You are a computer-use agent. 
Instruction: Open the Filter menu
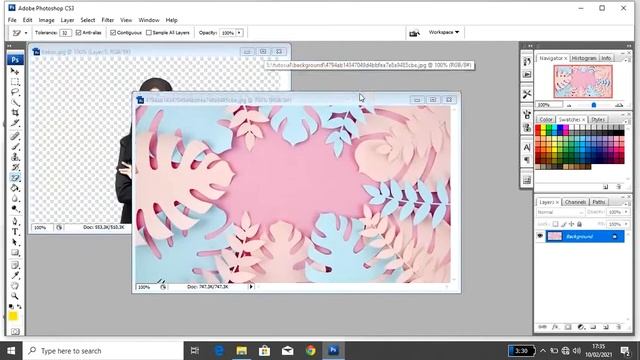coord(108,20)
